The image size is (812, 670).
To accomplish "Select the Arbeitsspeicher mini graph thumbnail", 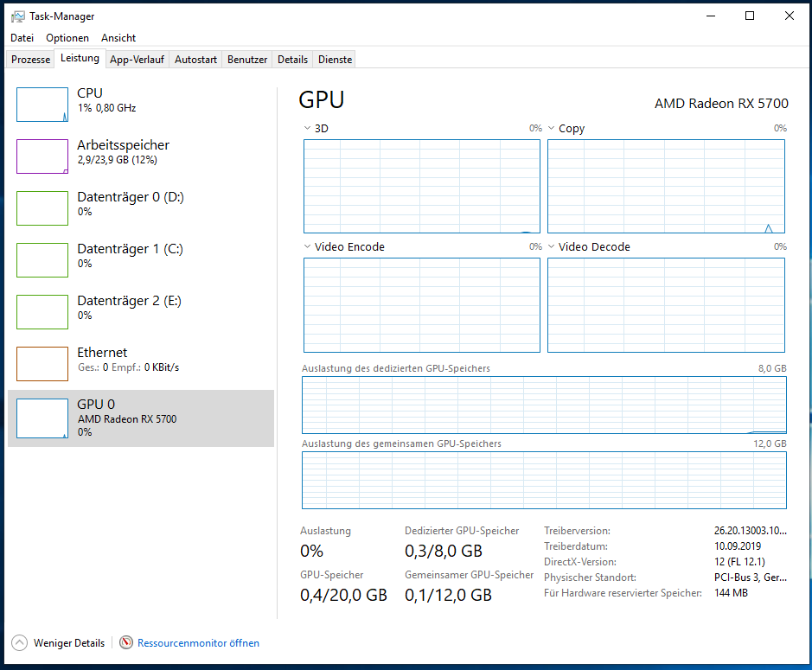I will tap(42, 156).
